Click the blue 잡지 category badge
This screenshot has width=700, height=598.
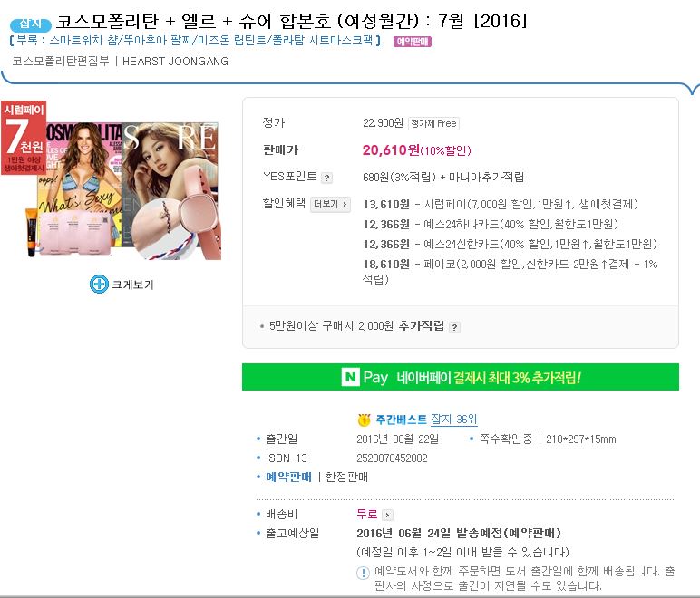click(30, 24)
